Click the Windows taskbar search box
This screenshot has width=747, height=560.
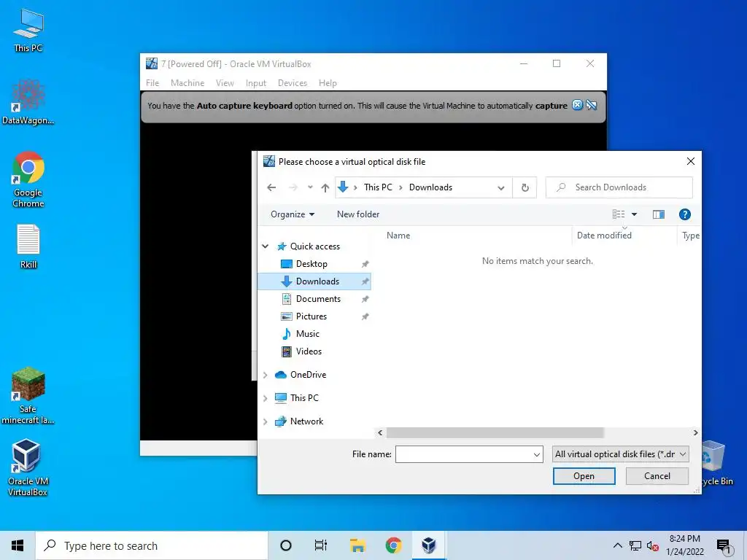click(x=152, y=545)
